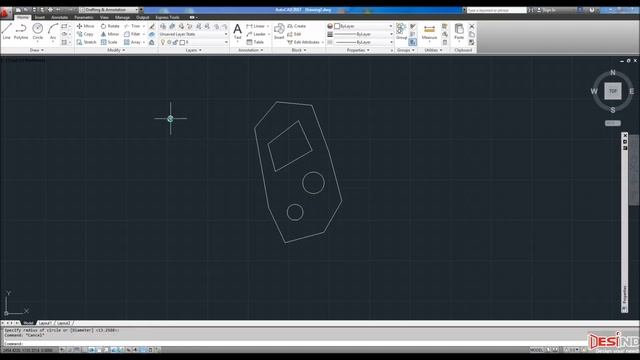The height and width of the screenshot is (360, 640).
Task: Open the Annotate ribbon tab
Action: pyautogui.click(x=60, y=18)
